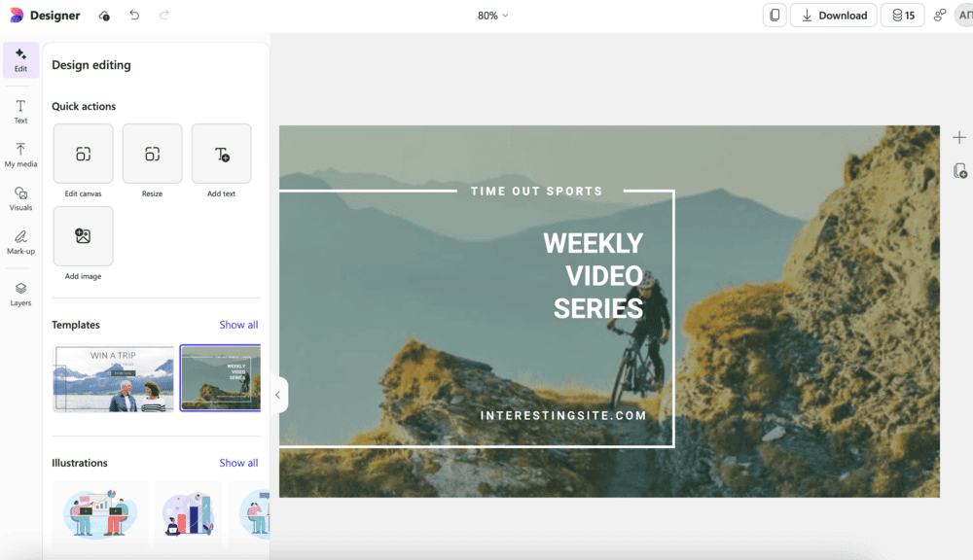
Task: Open the Layers panel
Action: pyautogui.click(x=20, y=294)
